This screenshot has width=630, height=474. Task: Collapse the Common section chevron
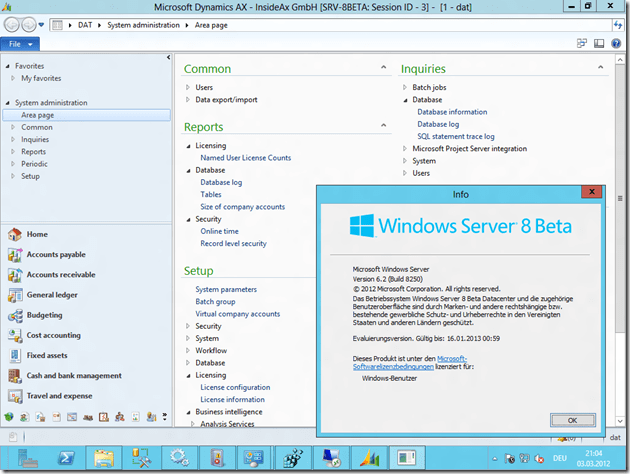click(x=384, y=67)
